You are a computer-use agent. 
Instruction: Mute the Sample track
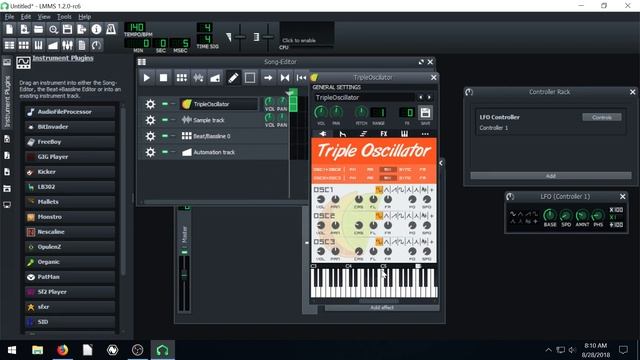(165, 120)
